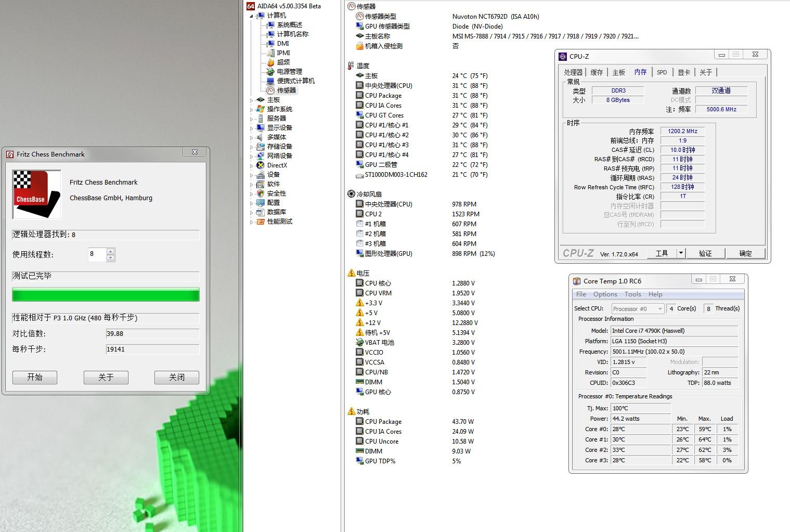The image size is (790, 532).
Task: Expand the 多媒体 tree node
Action: (x=251, y=138)
